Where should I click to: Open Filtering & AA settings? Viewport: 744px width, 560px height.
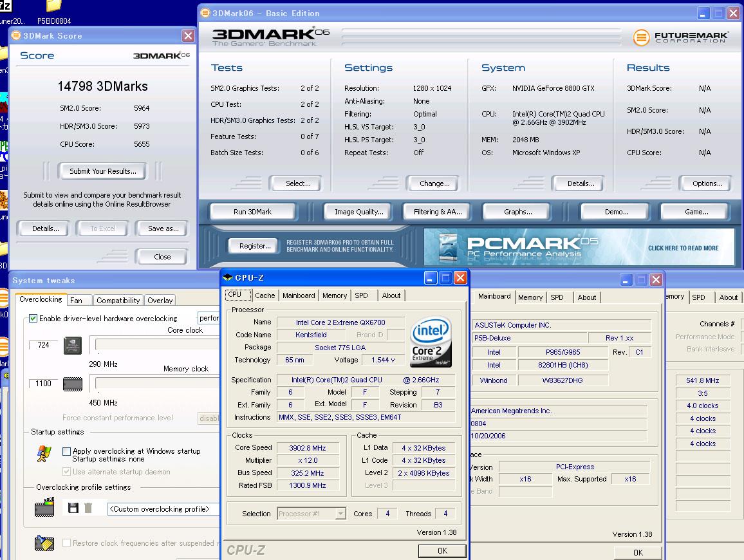[x=438, y=212]
